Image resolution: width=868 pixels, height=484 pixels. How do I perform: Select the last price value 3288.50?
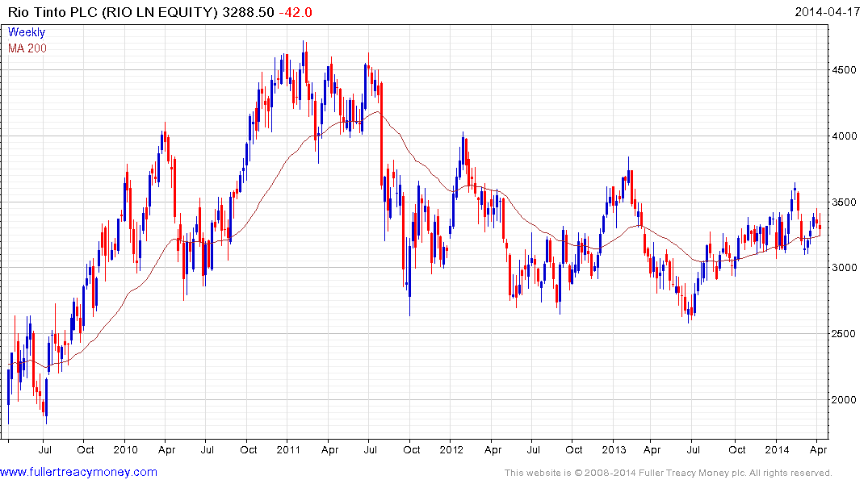[248, 12]
